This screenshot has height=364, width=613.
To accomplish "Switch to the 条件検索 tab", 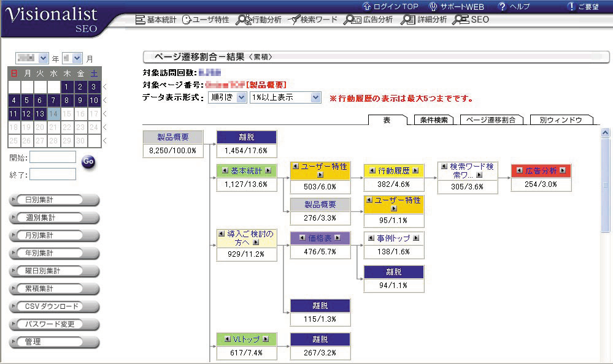I will coord(433,120).
